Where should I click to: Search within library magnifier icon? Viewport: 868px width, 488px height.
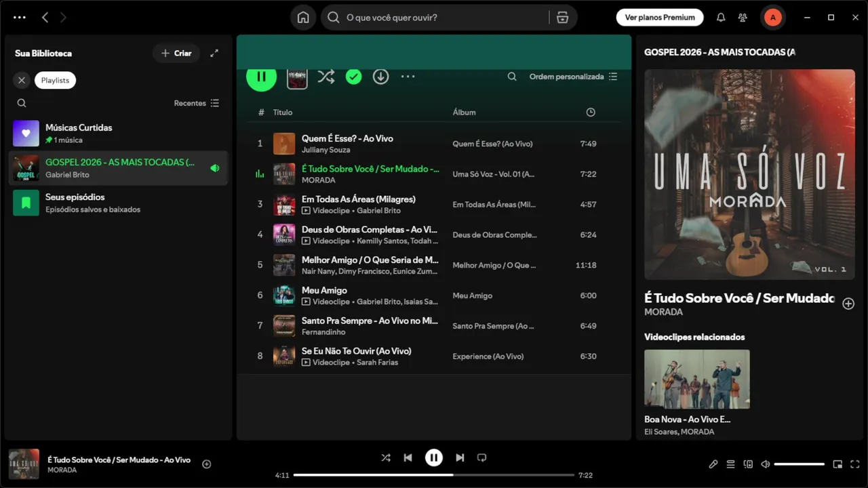[x=22, y=103]
